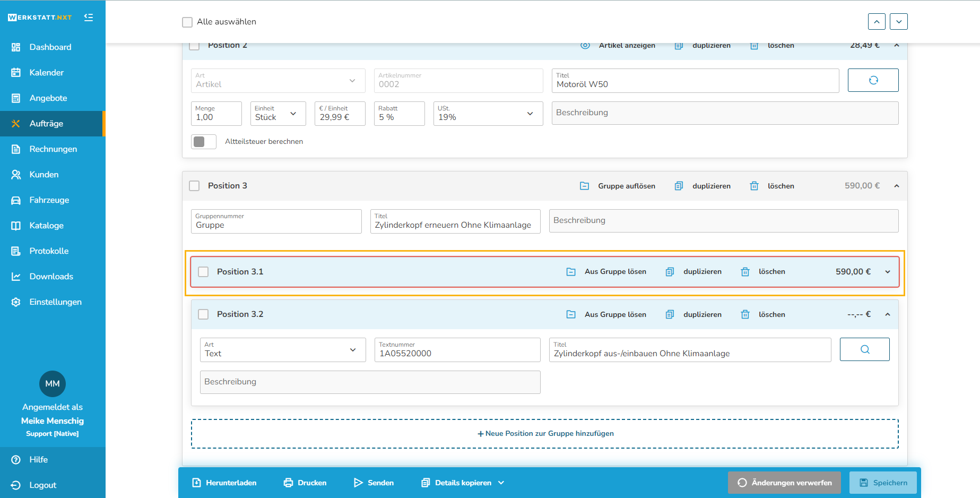Screen dimensions: 980x498
Task: Open Kunden section
Action: click(x=53, y=175)
